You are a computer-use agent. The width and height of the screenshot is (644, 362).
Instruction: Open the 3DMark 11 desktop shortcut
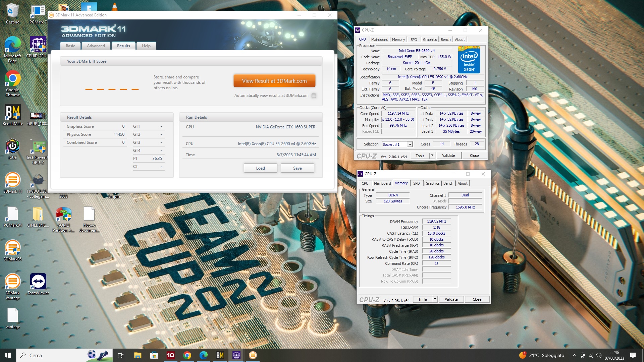tap(12, 183)
